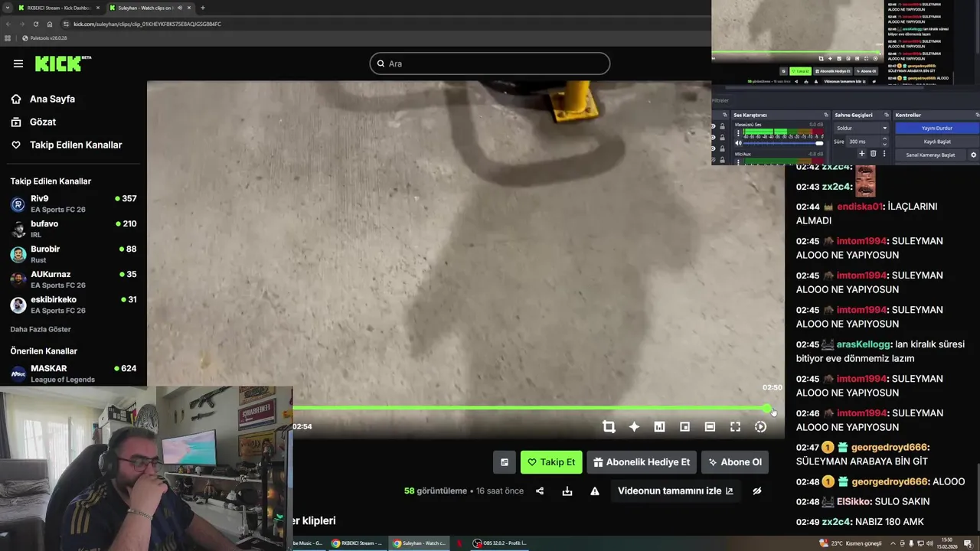Select the Suleyhan clips browser tab
Screen dimensions: 980x551
click(149, 8)
